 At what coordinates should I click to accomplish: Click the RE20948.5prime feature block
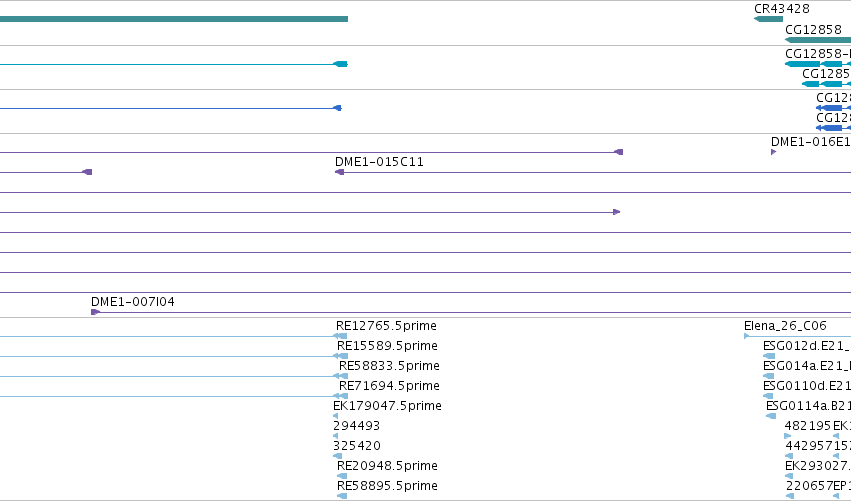pos(342,477)
